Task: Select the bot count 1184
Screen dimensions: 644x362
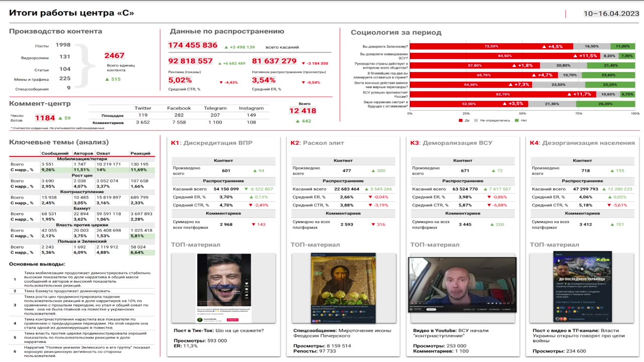Action: (45, 118)
